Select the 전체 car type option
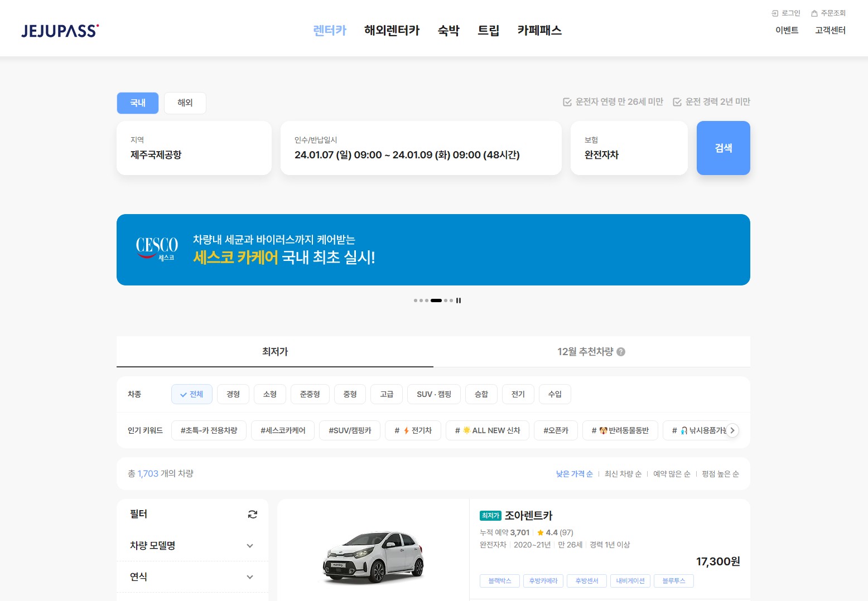 coord(191,394)
